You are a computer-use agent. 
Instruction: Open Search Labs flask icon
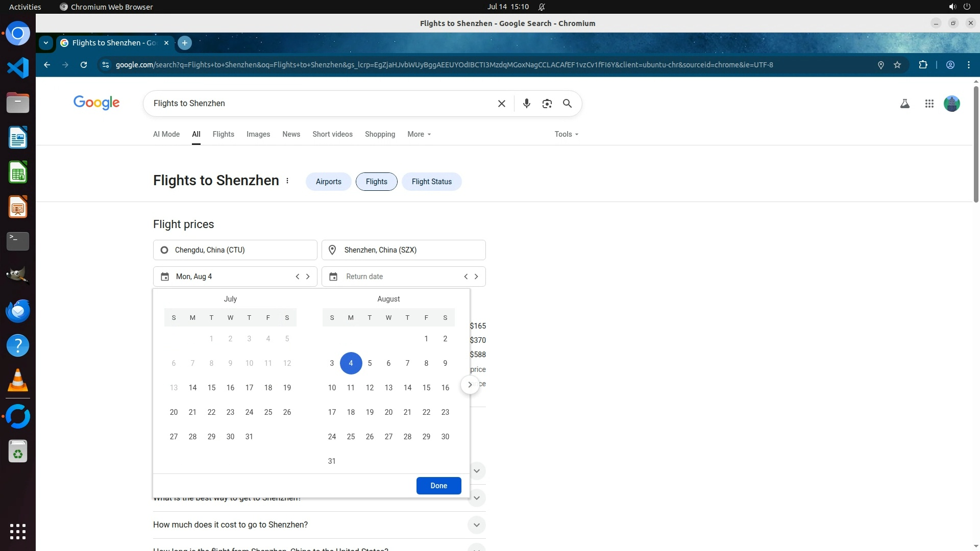click(904, 104)
